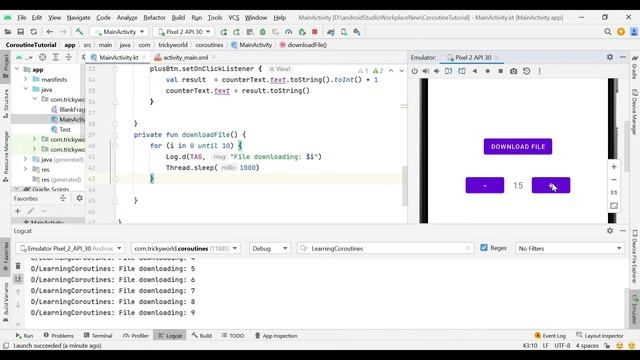The image size is (640, 360).
Task: Open the No Filters dropdown
Action: coord(569,248)
